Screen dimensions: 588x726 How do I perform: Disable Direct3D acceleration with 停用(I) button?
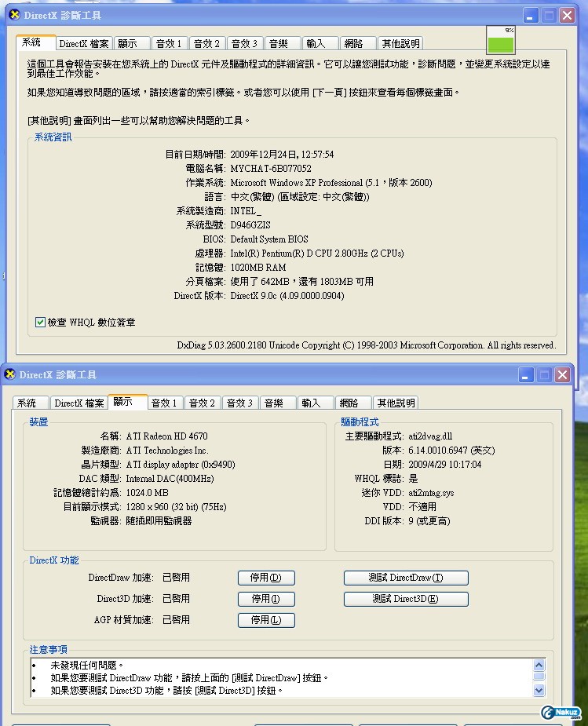pos(266,599)
